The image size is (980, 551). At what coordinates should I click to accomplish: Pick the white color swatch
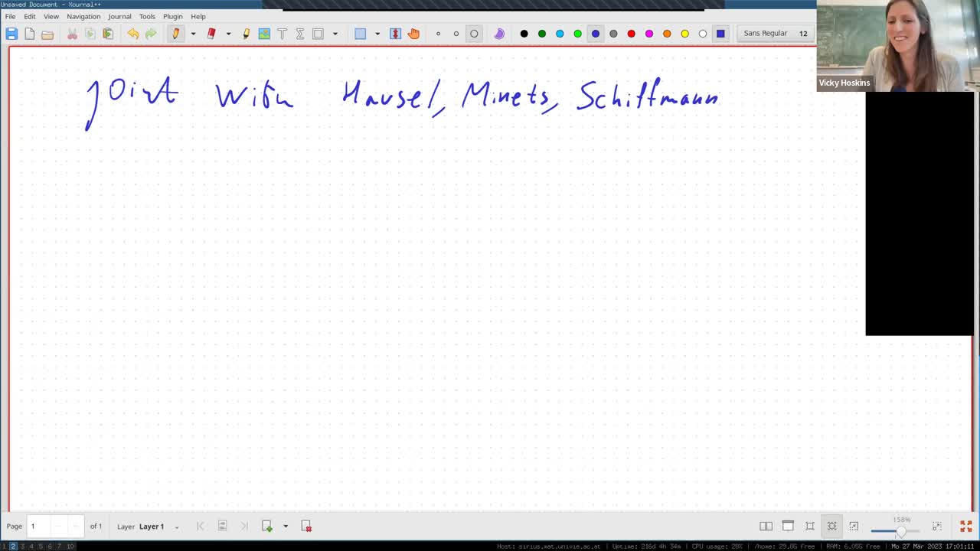click(x=703, y=34)
